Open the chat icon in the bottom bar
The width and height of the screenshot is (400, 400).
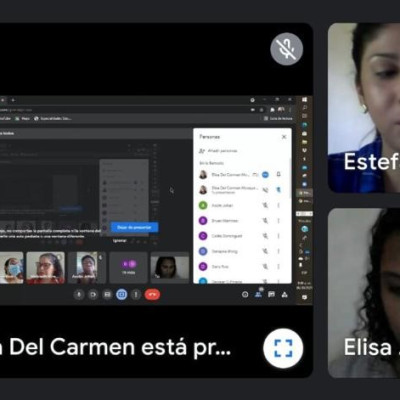[x=271, y=294]
